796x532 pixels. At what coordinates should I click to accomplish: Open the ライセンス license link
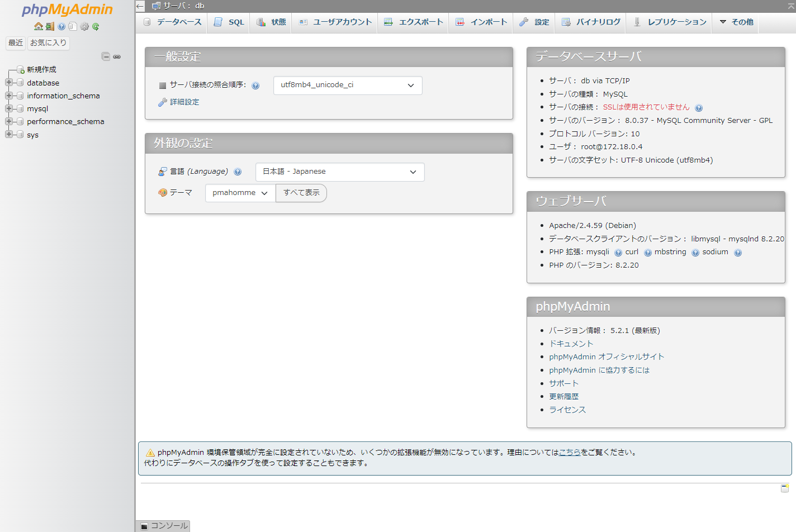(567, 410)
